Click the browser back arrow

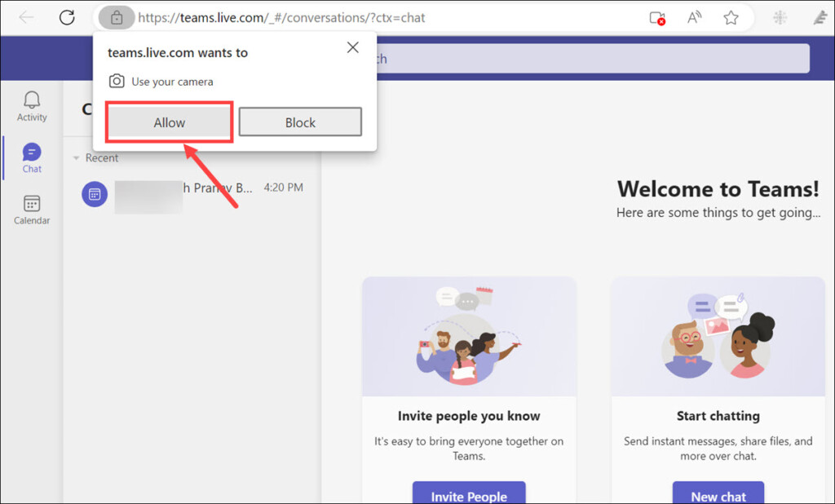point(27,17)
